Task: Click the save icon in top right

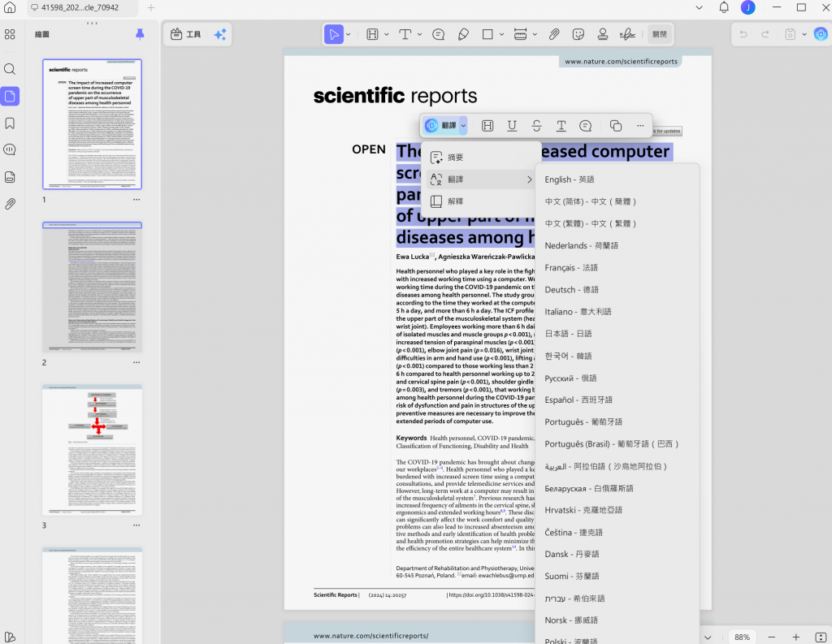Action: 790,34
